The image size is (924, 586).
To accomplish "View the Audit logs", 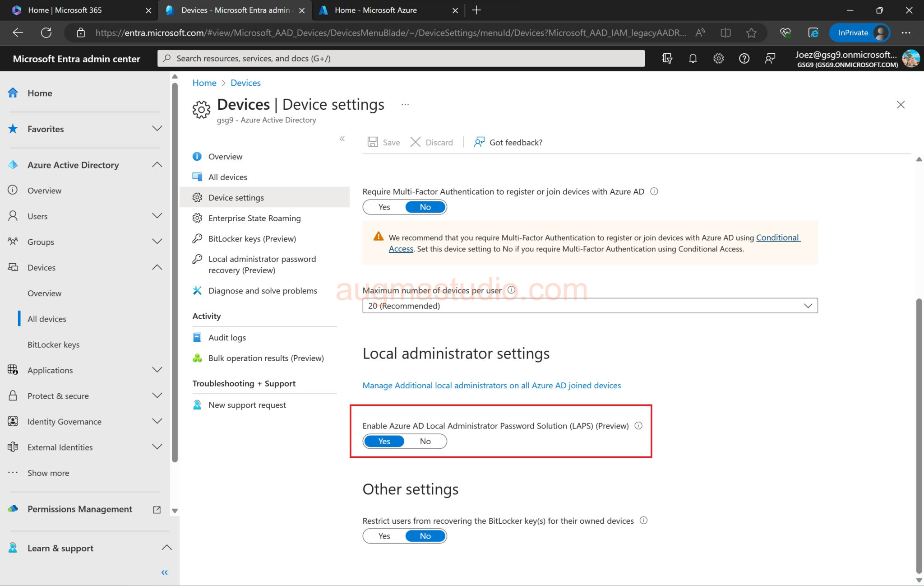I will [226, 337].
